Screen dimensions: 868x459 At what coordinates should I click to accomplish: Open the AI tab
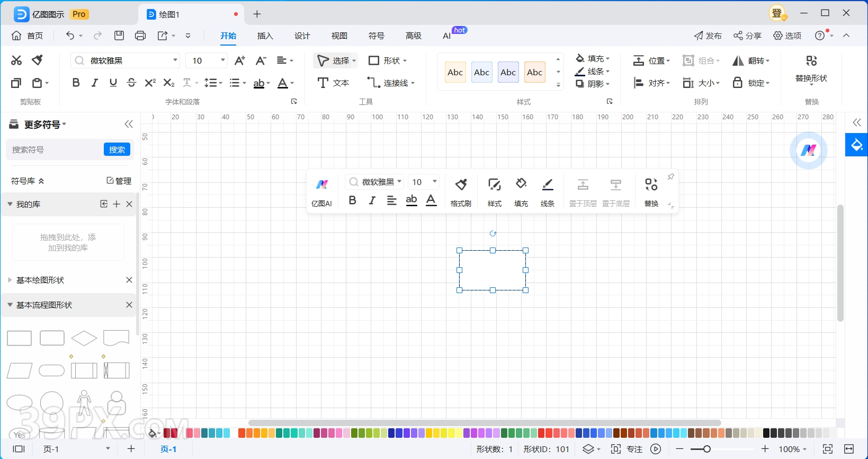(446, 36)
